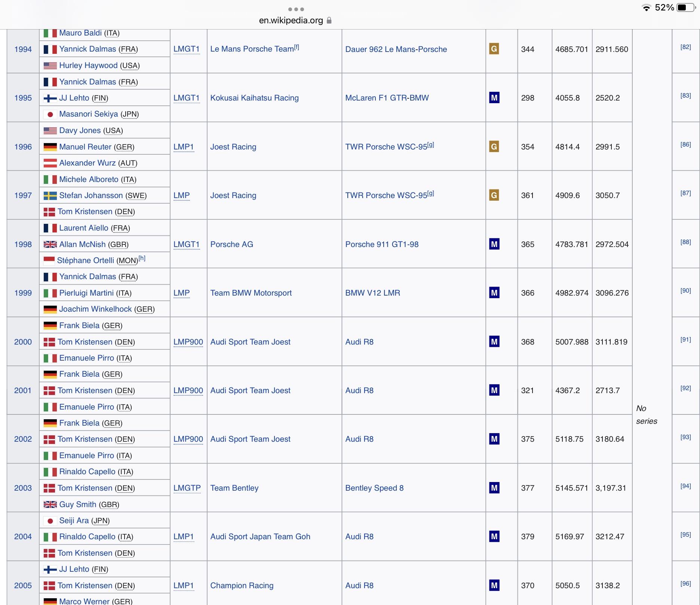The height and width of the screenshot is (605, 700).
Task: Open Audi Sport Japan Team Goh link
Action: coord(260,537)
